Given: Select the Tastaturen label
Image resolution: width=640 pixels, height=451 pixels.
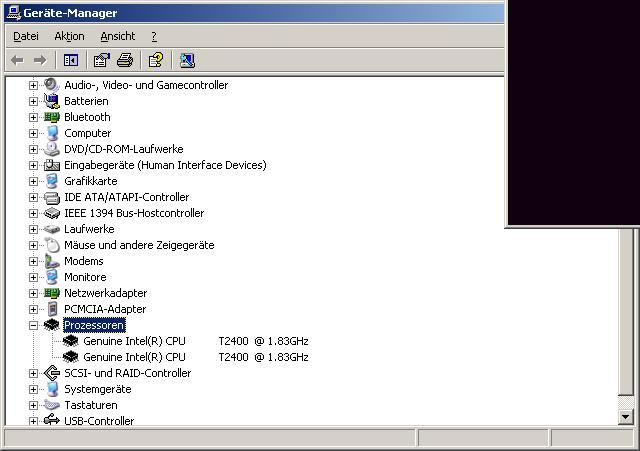Looking at the screenshot, I should pyautogui.click(x=91, y=405).
